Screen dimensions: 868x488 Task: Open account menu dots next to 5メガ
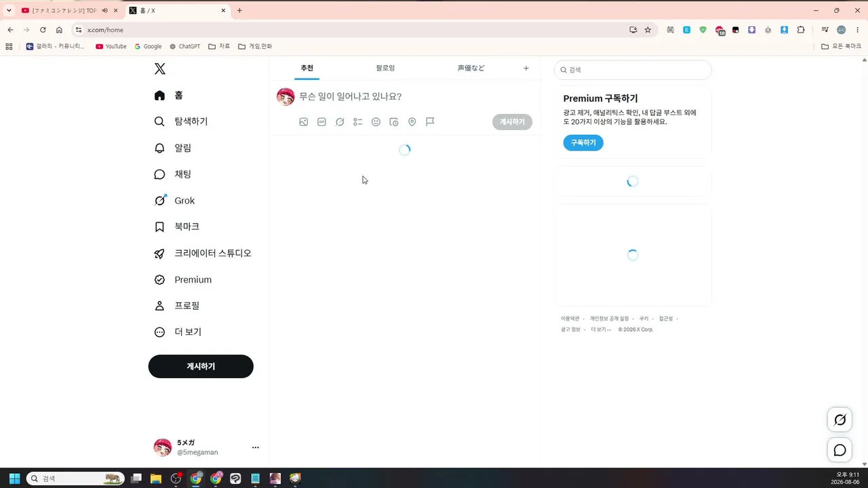256,447
